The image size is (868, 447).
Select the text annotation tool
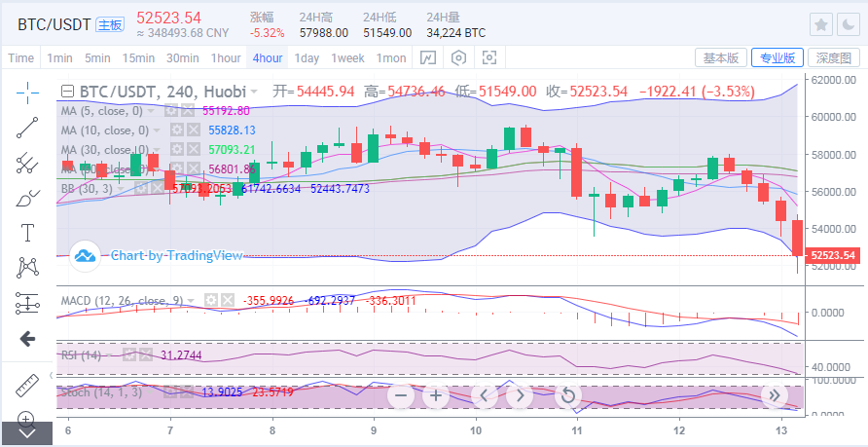click(27, 233)
